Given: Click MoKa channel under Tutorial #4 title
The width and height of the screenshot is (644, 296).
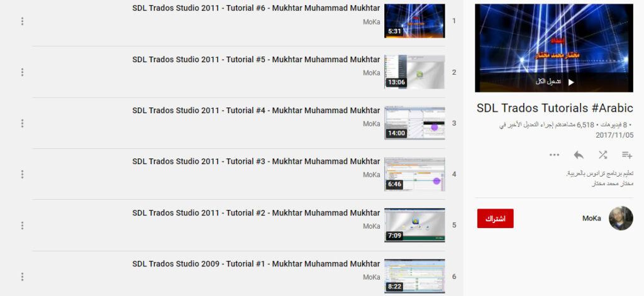Looking at the screenshot, I should [x=371, y=124].
